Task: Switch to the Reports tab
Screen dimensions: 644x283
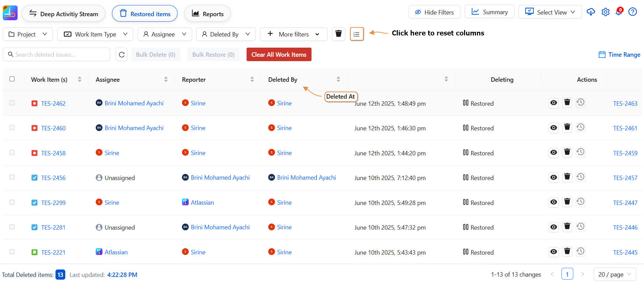Action: [x=207, y=14]
